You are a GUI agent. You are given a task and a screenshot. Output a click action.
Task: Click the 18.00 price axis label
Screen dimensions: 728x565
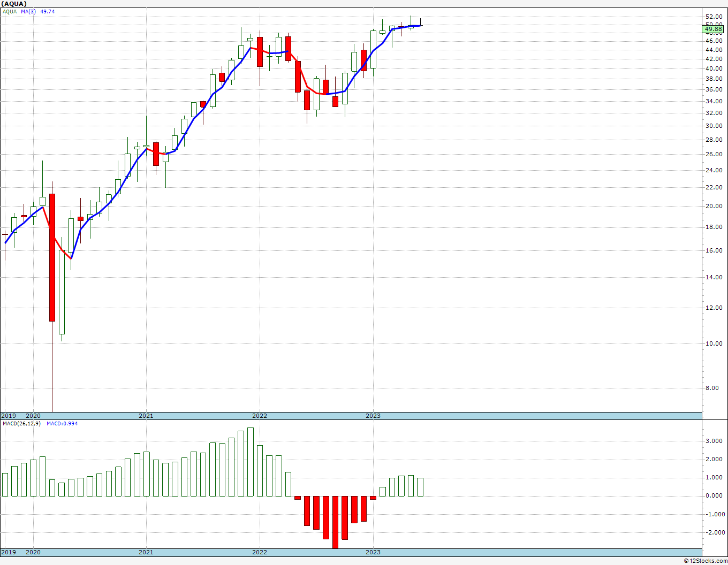(714, 227)
